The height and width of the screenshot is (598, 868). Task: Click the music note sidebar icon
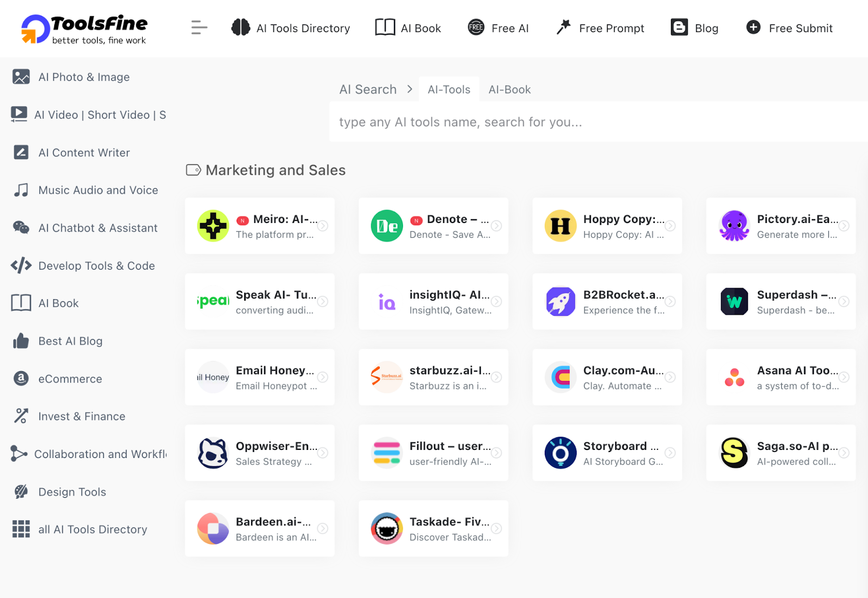[x=21, y=190]
